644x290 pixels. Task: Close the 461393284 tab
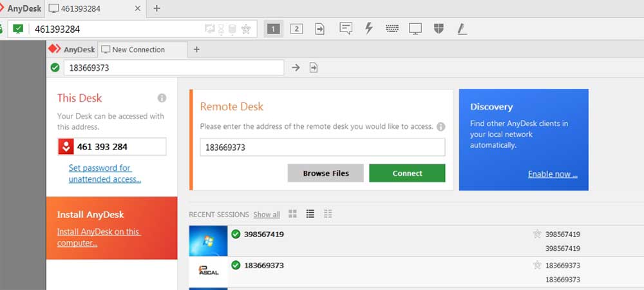(138, 8)
